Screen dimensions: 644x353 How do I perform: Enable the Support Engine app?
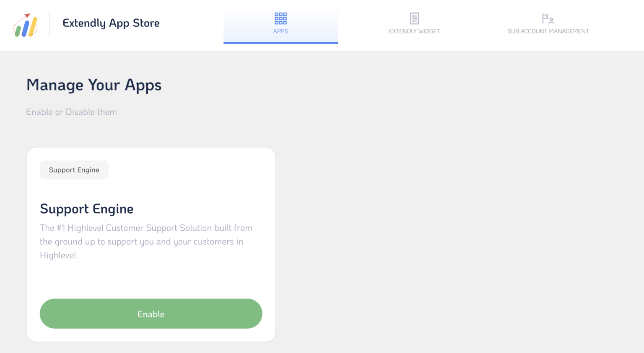pos(151,314)
